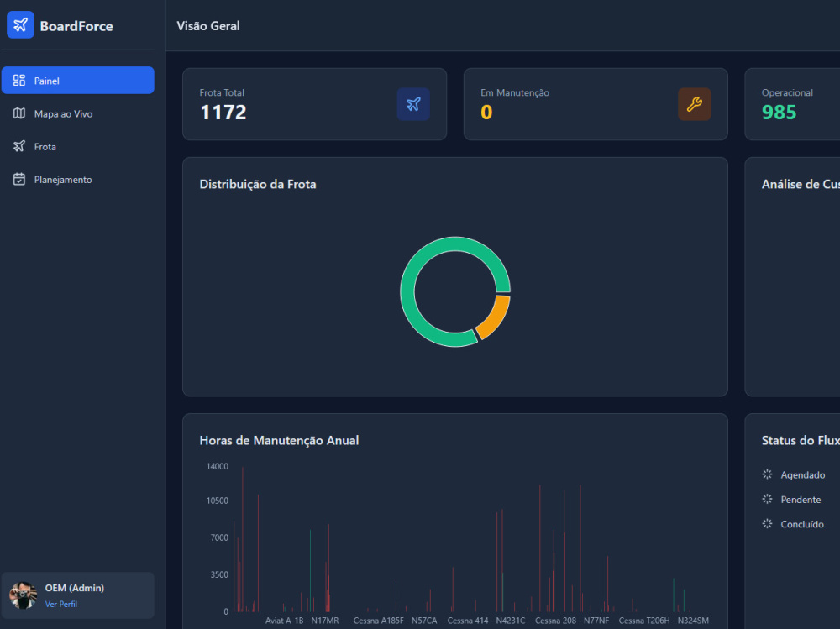Click the Frota Total label
The image size is (840, 629).
pyautogui.click(x=222, y=92)
